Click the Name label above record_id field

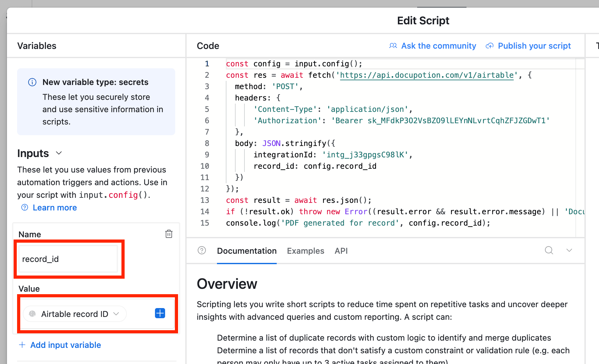[30, 234]
